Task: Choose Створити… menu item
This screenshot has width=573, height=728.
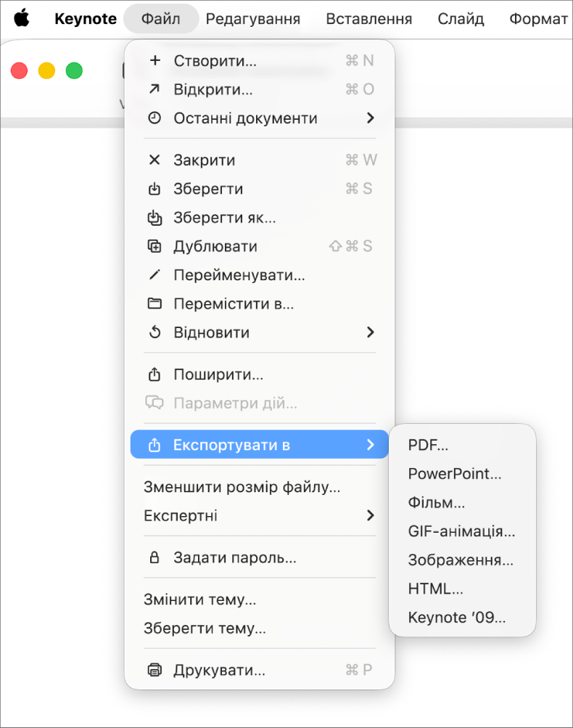Action: click(x=260, y=60)
